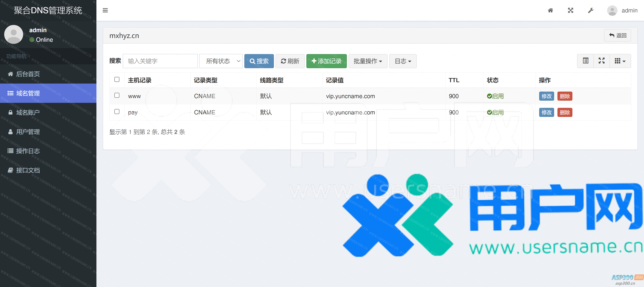The width and height of the screenshot is (644, 287).
Task: Focus the 输入关键字 search field
Action: coord(160,61)
